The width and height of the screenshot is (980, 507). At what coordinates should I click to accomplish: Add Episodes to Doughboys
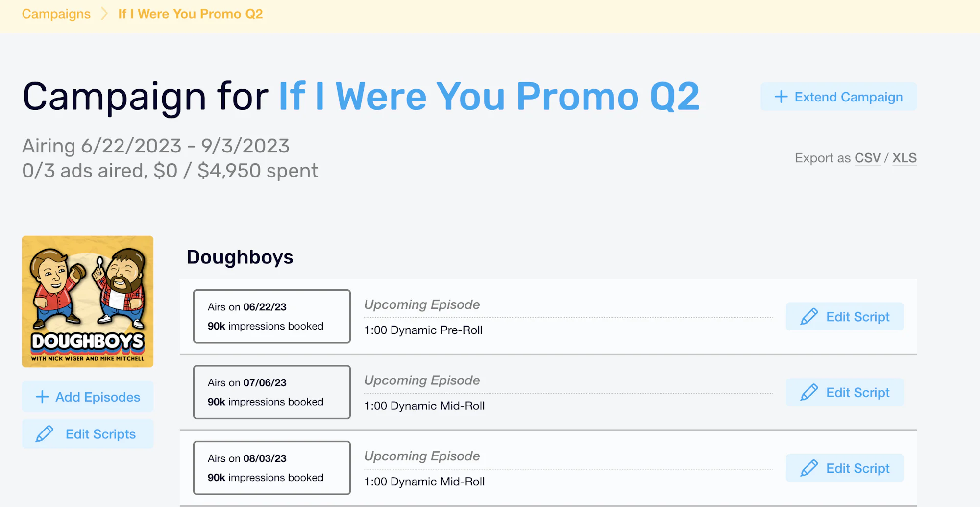(x=88, y=397)
